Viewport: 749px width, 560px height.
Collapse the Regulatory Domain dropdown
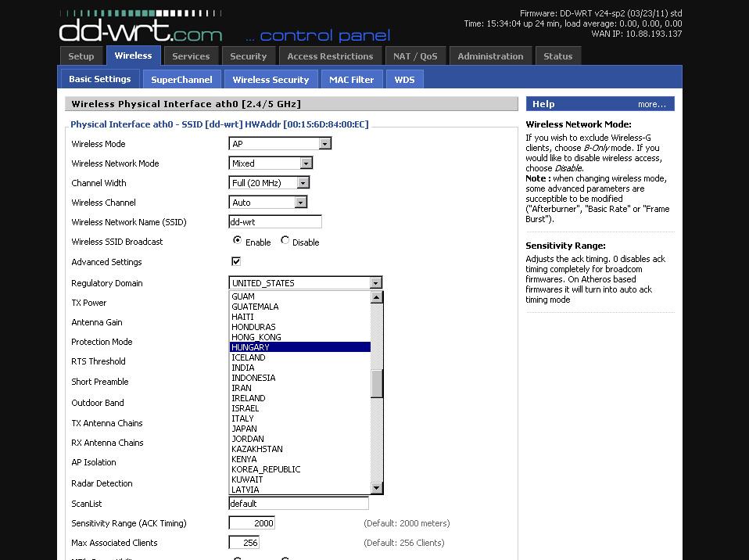coord(306,283)
